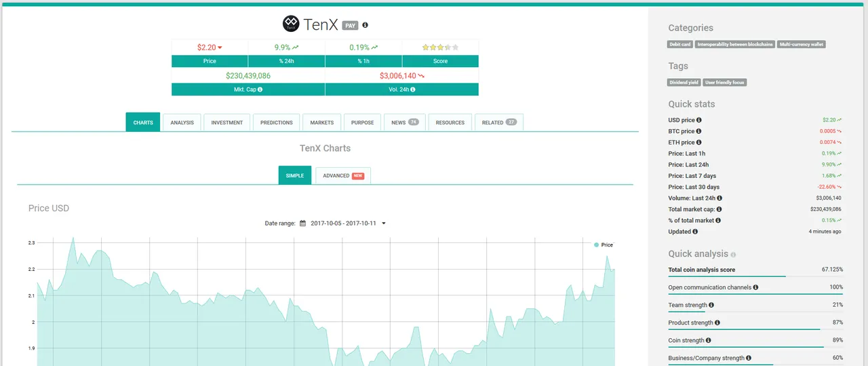Image resolution: width=868 pixels, height=366 pixels.
Task: Click the 0.19% 1h change value
Action: 359,48
